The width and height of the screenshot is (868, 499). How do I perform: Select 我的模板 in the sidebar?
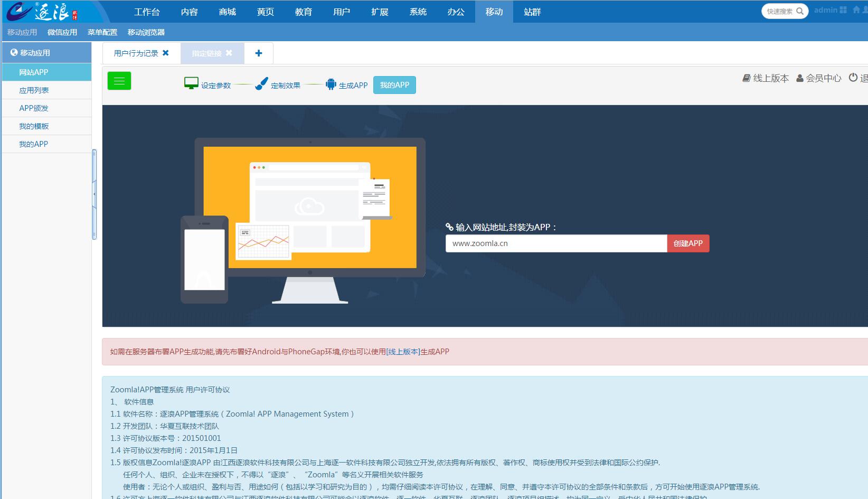[46, 126]
